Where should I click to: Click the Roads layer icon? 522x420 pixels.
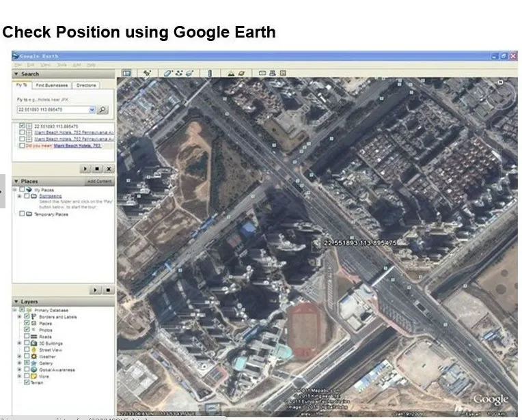33,337
